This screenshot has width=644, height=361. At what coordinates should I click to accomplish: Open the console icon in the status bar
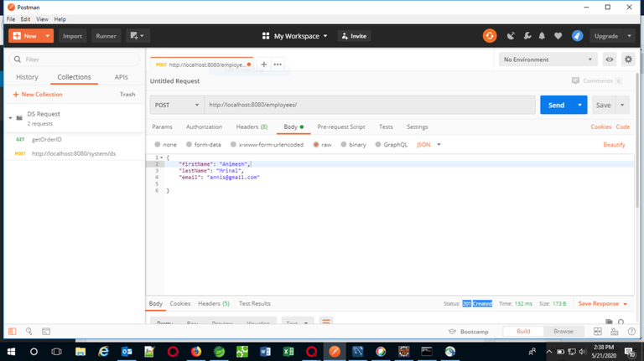point(46,331)
